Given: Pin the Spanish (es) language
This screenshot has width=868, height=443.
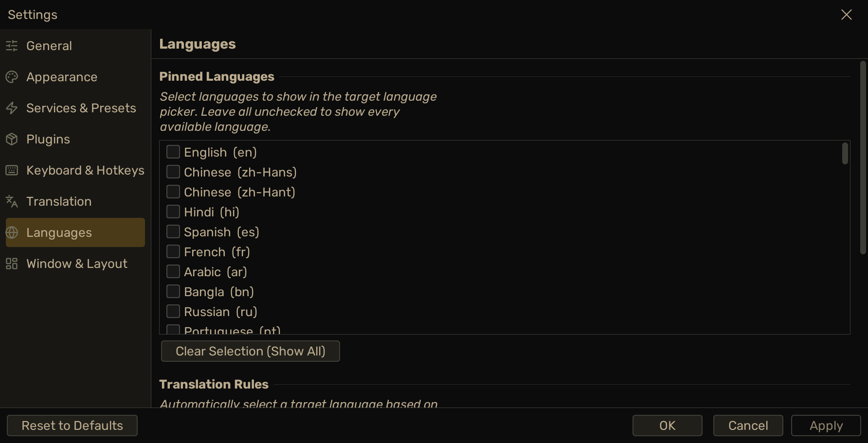Looking at the screenshot, I should pos(173,231).
